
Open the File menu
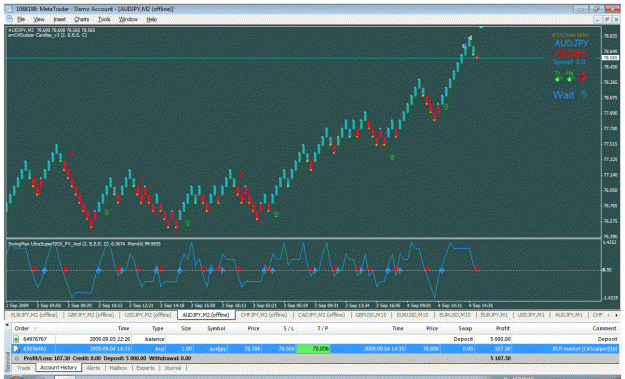(21, 19)
